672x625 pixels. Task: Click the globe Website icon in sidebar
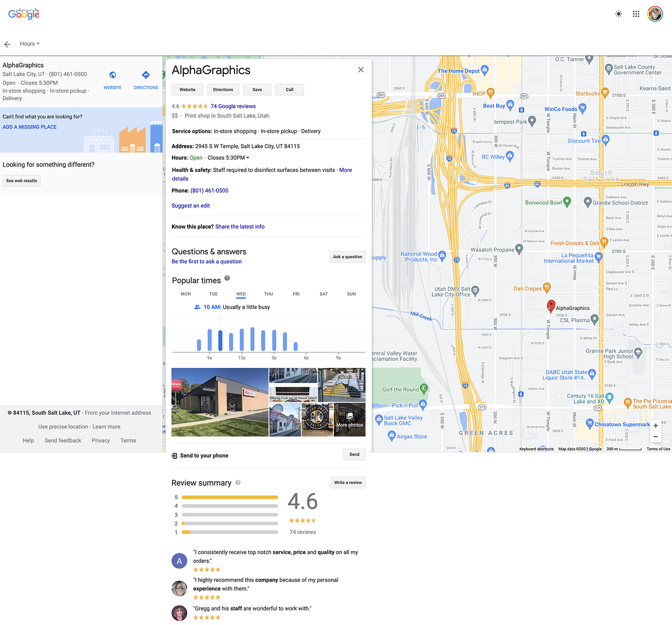point(112,75)
